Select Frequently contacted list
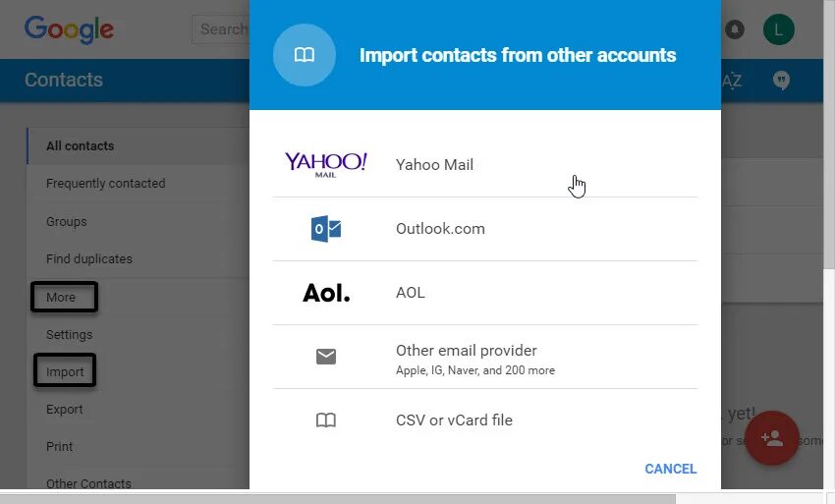 pyautogui.click(x=105, y=184)
